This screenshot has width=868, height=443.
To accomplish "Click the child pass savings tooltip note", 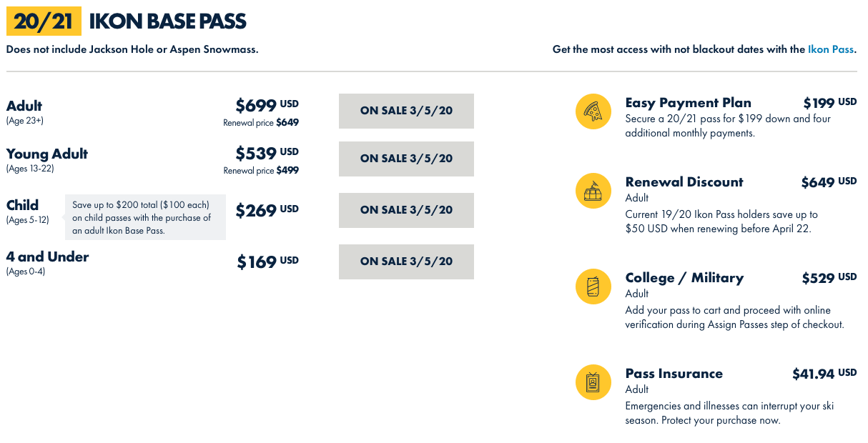I will (x=145, y=217).
